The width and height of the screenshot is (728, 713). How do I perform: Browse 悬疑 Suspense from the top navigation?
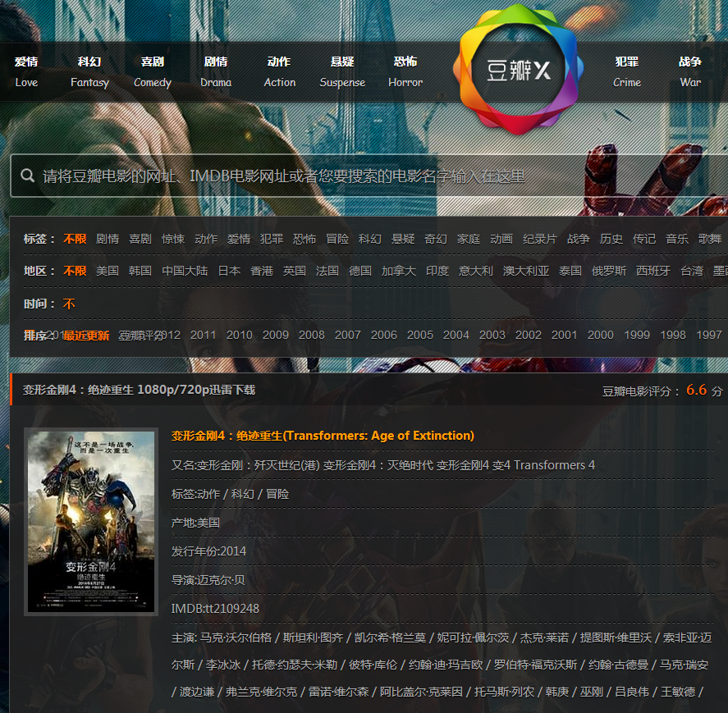[x=342, y=72]
